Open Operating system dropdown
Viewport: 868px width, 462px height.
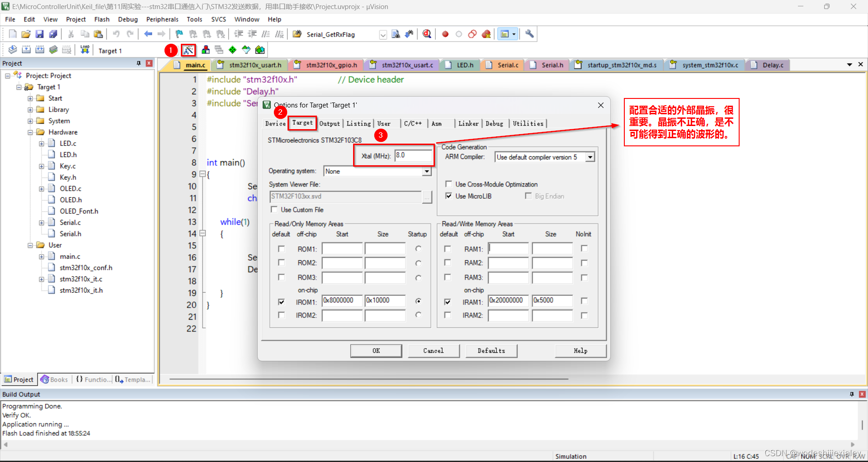[426, 171]
